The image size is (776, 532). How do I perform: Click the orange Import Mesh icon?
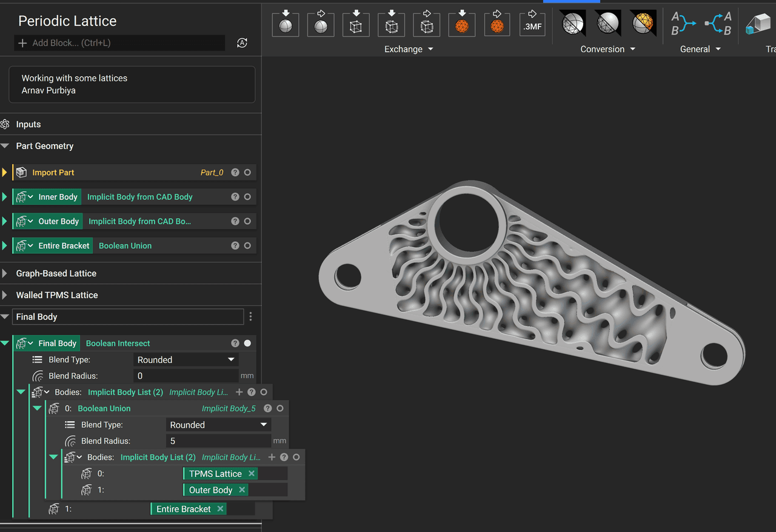coord(461,25)
